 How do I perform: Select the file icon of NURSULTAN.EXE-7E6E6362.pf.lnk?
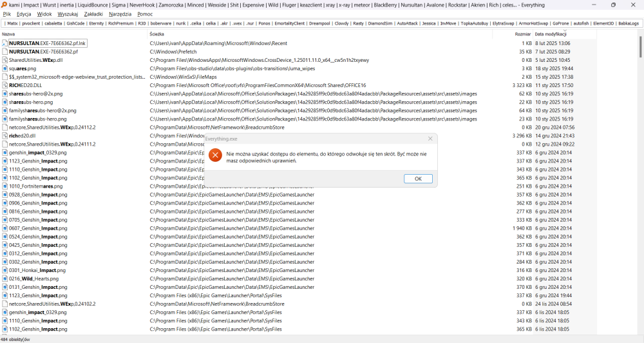[5, 43]
